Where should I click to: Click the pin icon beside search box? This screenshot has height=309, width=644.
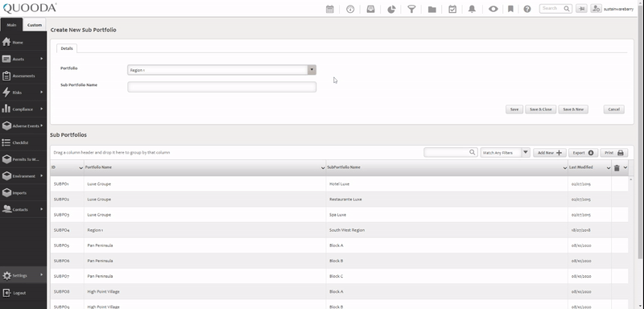point(581,9)
